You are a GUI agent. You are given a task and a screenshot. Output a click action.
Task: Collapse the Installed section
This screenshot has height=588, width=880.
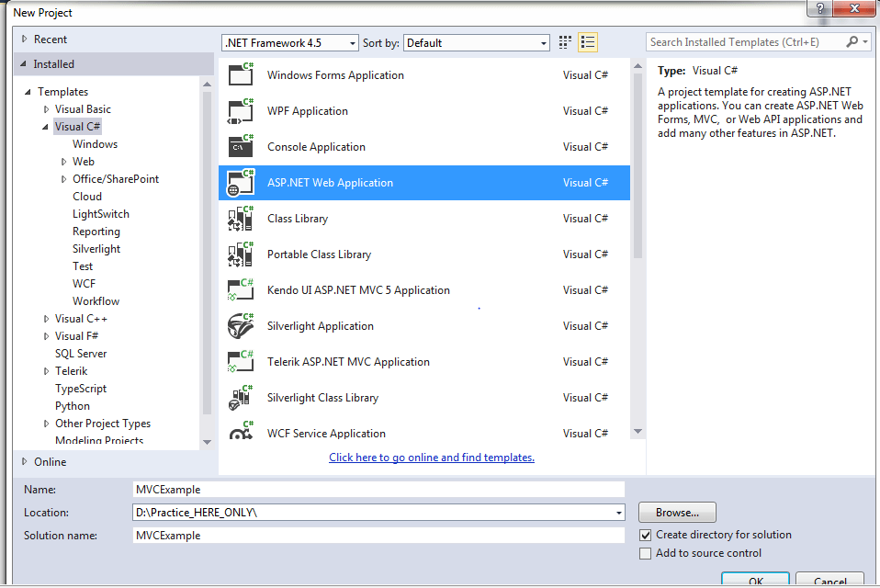click(x=24, y=64)
